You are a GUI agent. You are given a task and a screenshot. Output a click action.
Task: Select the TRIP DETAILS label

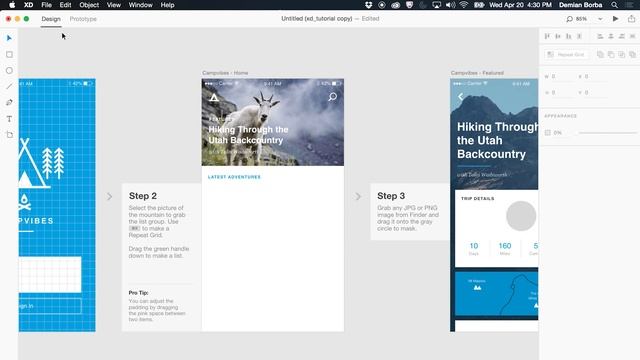coord(478,198)
